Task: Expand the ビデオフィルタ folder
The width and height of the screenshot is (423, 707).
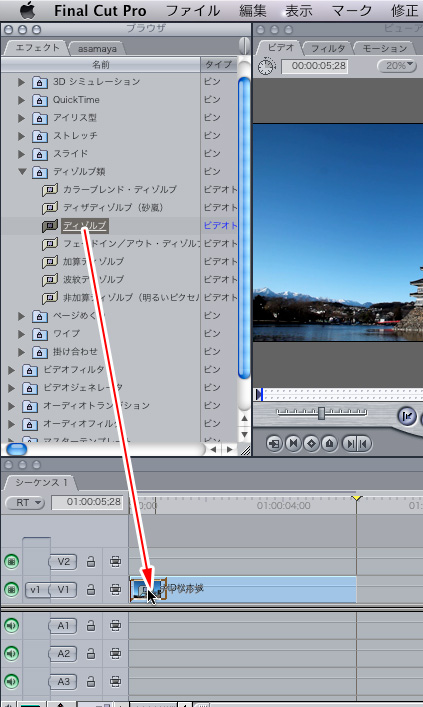Action: [11, 370]
